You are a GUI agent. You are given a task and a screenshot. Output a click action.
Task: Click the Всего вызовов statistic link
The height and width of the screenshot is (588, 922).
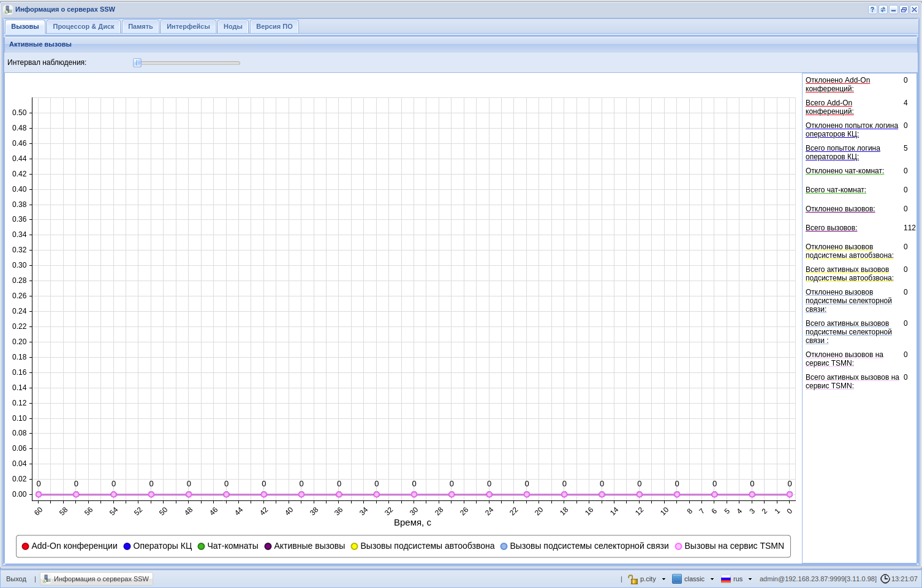coord(831,228)
